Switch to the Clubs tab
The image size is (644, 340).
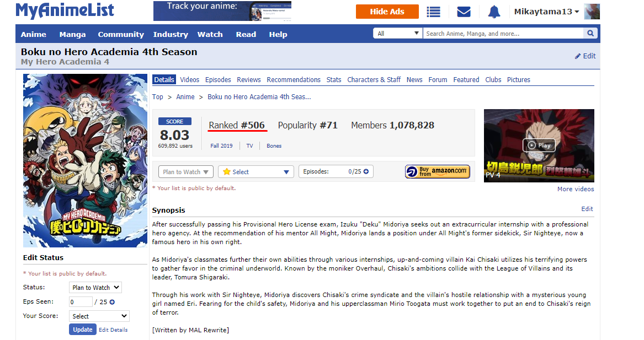(493, 79)
